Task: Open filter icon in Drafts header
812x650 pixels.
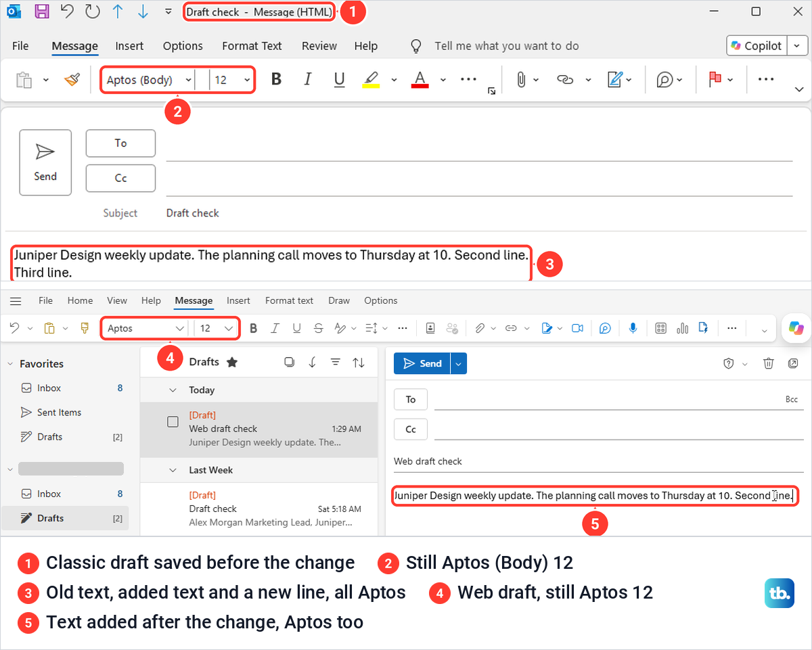Action: [x=335, y=362]
